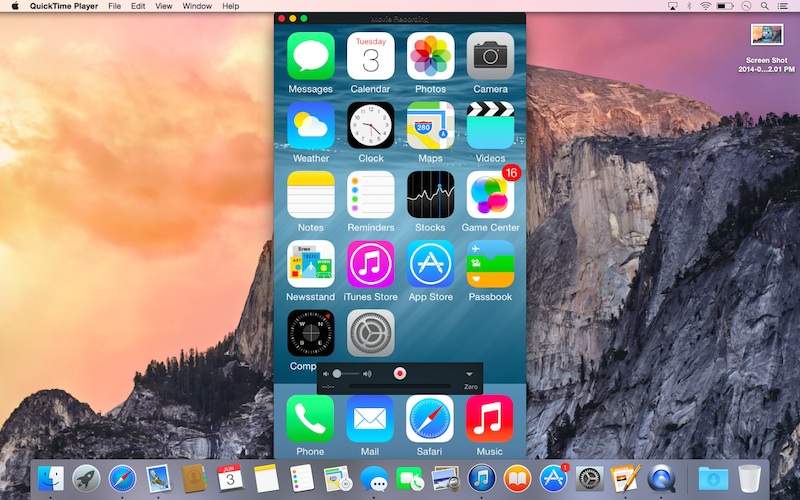The height and width of the screenshot is (500, 800).
Task: Open the Screen Shot file on the desktop
Action: tap(765, 35)
